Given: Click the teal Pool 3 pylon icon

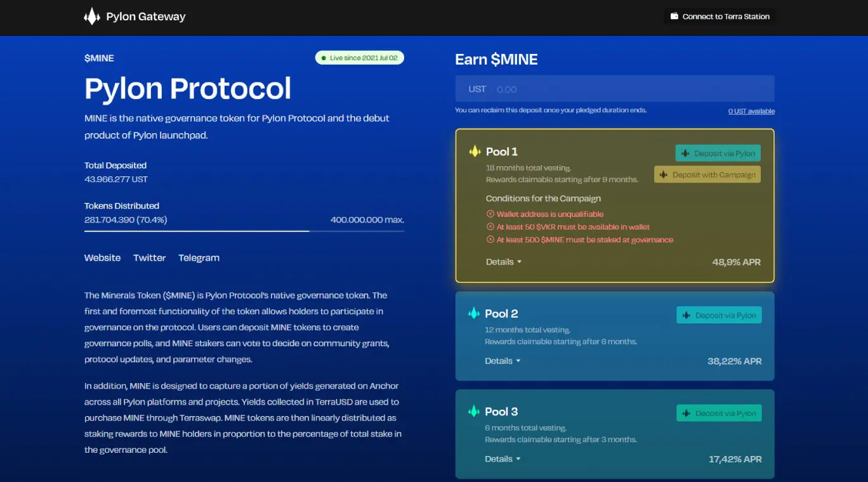Looking at the screenshot, I should 473,412.
